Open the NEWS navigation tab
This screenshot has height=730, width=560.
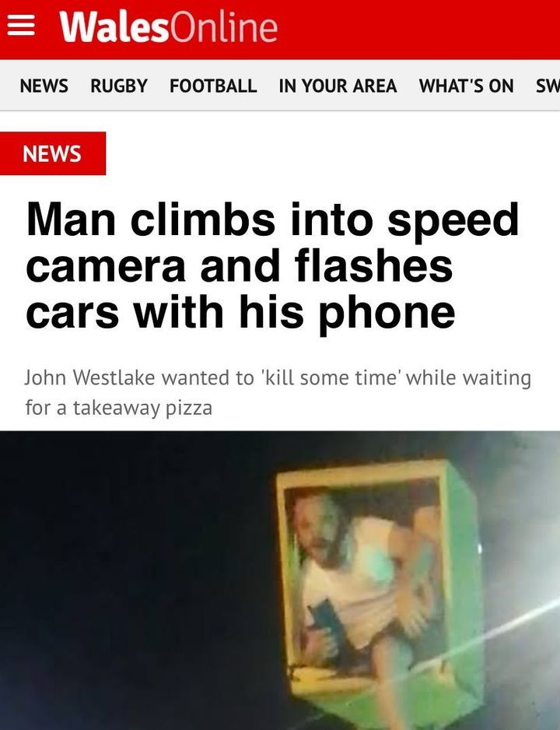(44, 86)
